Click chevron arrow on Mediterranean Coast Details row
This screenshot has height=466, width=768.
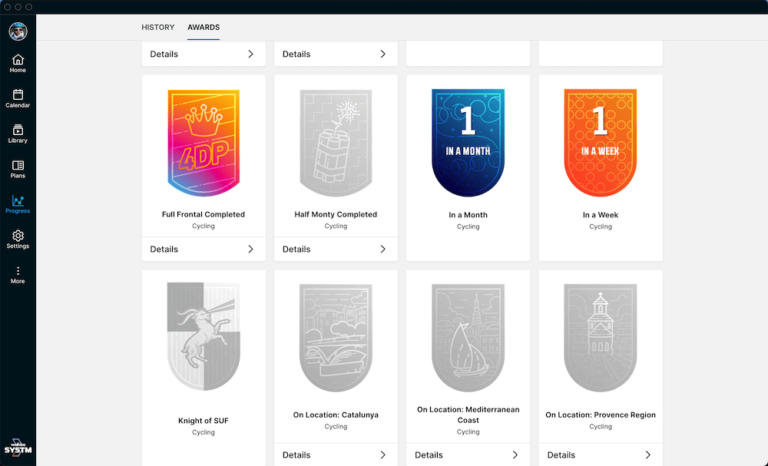click(x=515, y=455)
